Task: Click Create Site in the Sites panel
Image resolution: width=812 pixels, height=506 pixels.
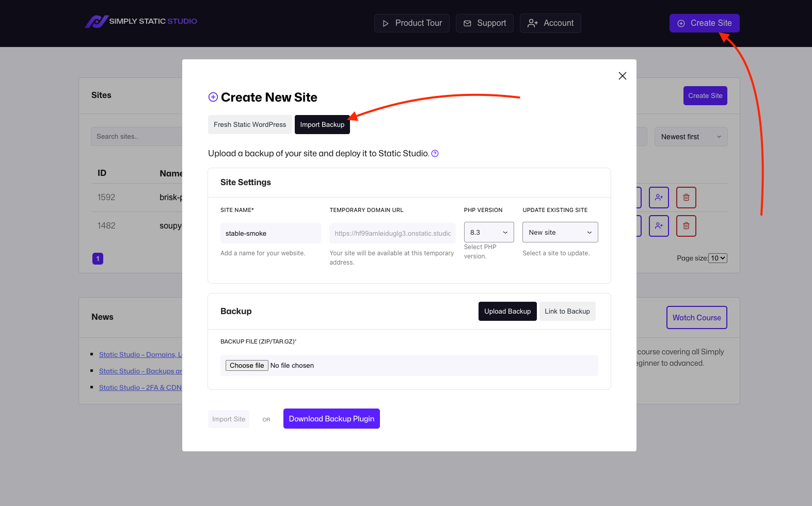Action: point(705,96)
